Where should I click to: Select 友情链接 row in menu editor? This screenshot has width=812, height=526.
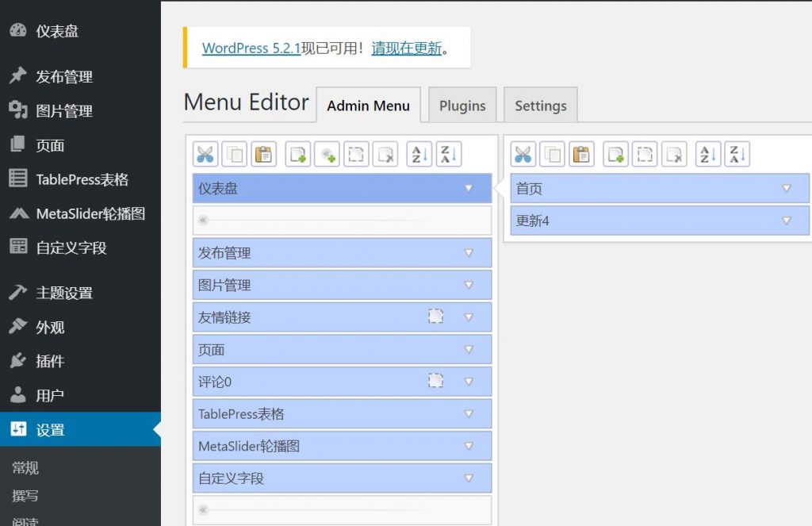coord(343,317)
